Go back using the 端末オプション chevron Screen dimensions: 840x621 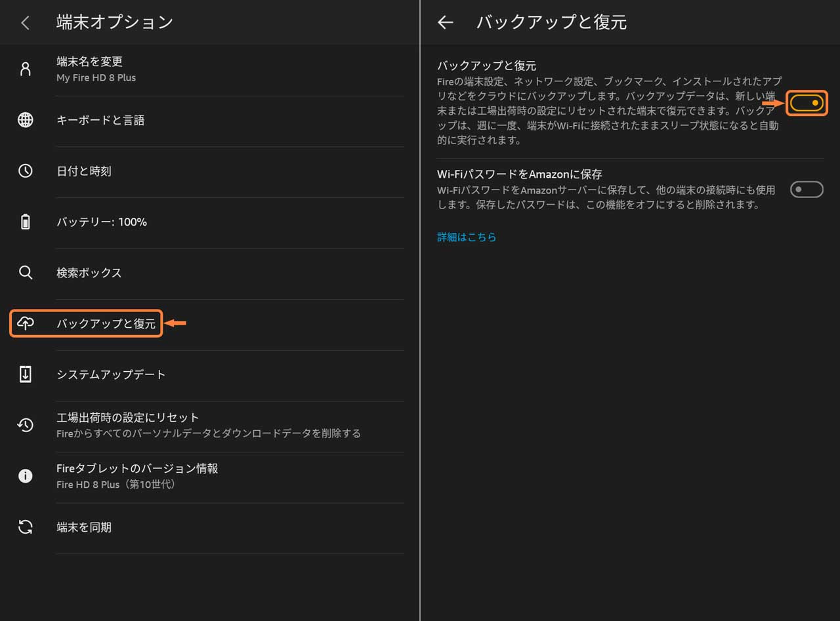click(x=25, y=23)
